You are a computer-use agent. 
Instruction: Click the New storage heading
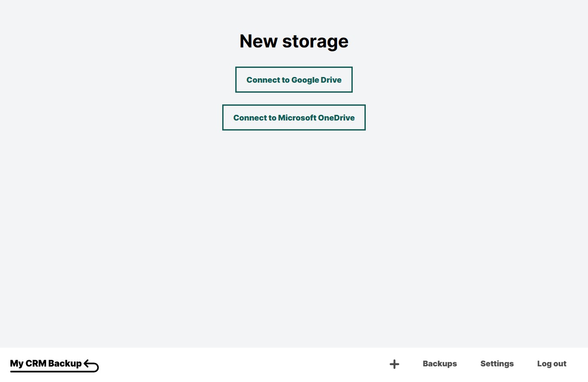click(294, 41)
